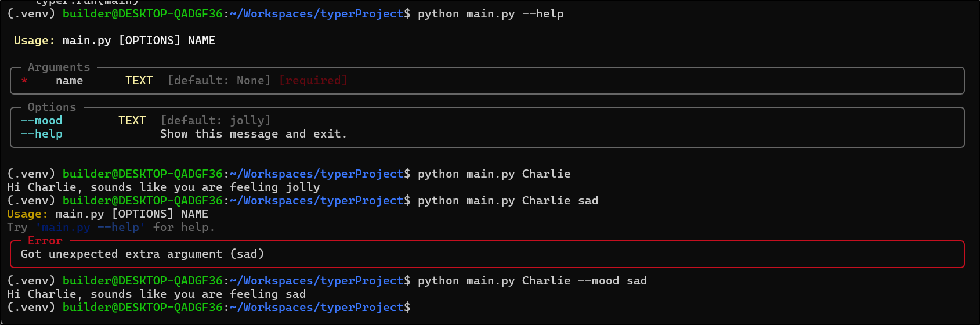Image resolution: width=980 pixels, height=325 pixels.
Task: Place cursor at the final empty prompt
Action: point(418,308)
